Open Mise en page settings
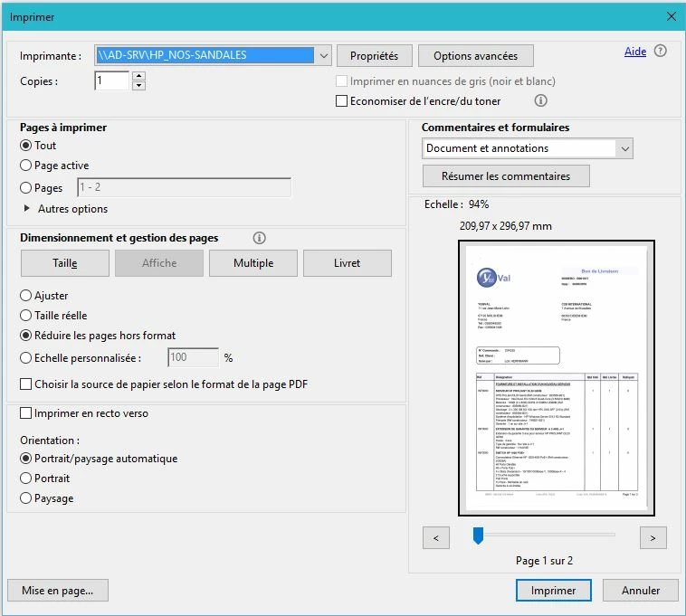 pyautogui.click(x=58, y=591)
